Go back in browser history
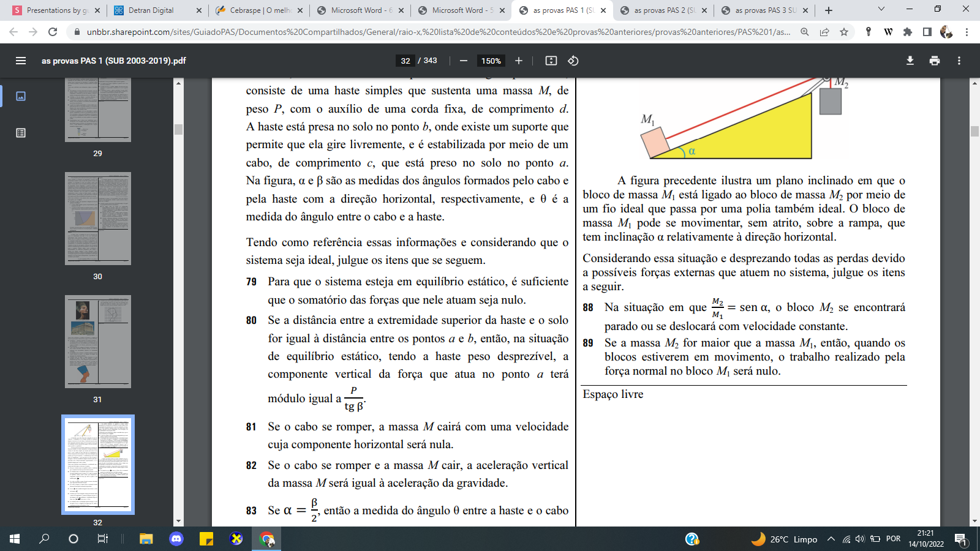Image resolution: width=980 pixels, height=551 pixels. click(x=13, y=32)
